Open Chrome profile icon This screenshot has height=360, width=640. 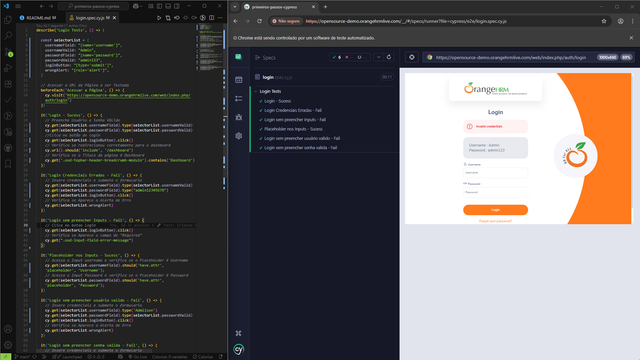click(620, 21)
